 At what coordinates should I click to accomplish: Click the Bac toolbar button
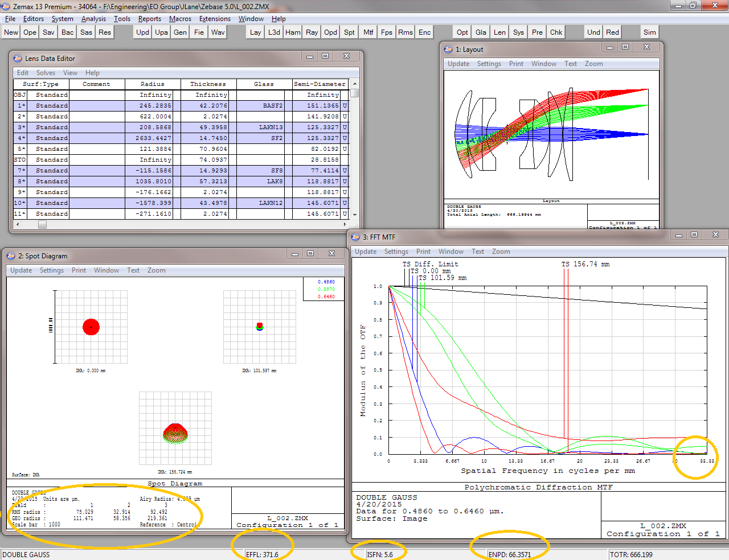[x=67, y=32]
